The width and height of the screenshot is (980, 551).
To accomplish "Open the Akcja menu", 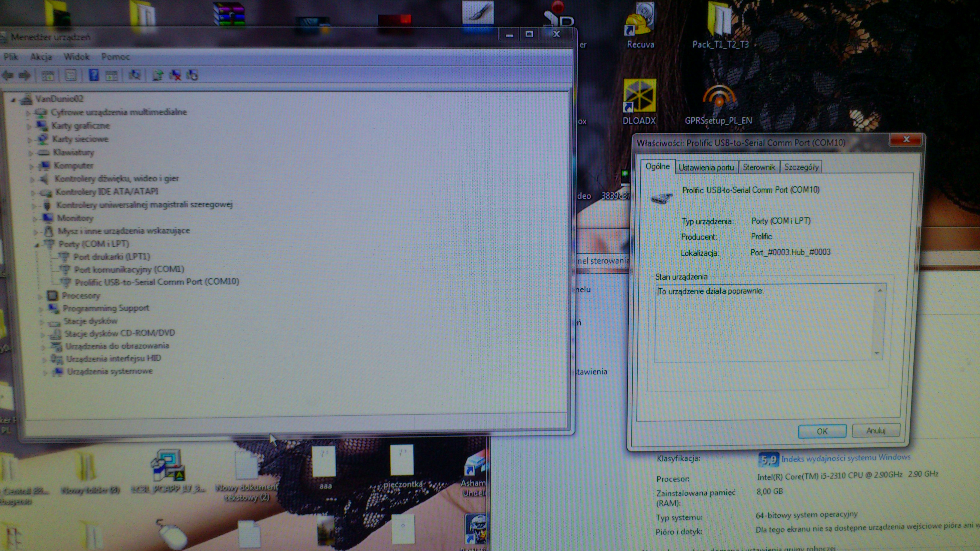I will click(41, 57).
